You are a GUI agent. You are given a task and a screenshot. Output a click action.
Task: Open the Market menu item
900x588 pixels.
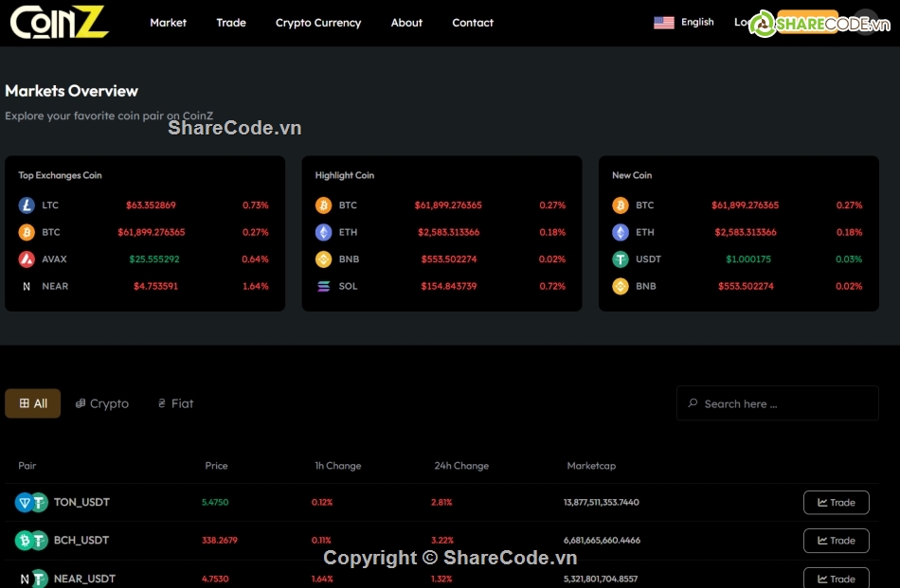click(168, 23)
